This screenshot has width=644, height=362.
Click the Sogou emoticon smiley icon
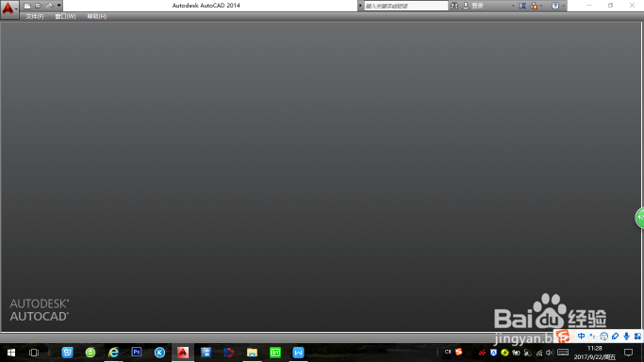tap(603, 337)
